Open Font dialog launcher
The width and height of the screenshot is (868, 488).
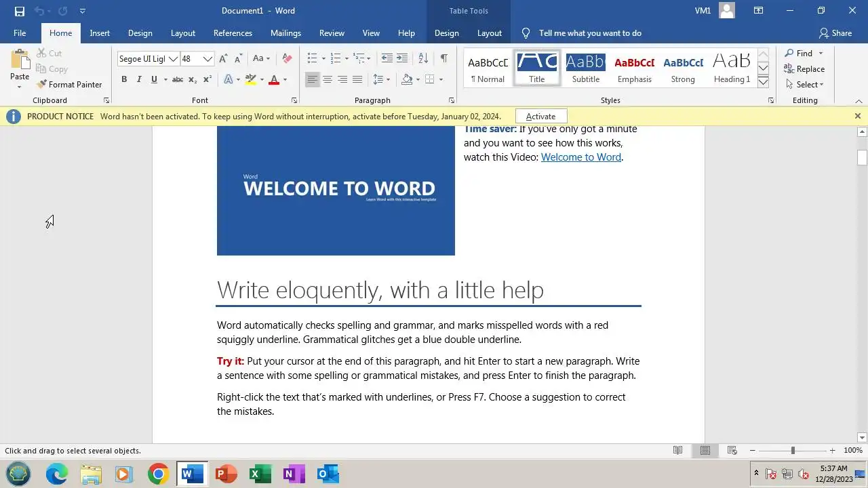point(294,100)
